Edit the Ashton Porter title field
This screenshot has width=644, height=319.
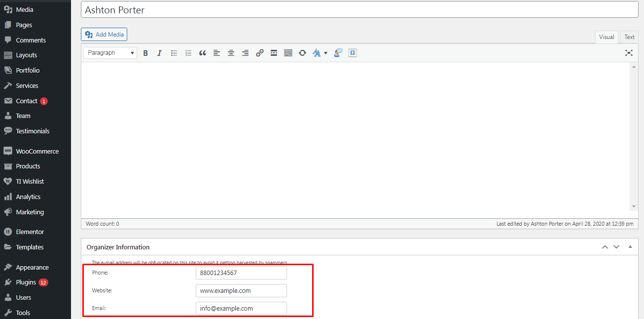coord(359,9)
